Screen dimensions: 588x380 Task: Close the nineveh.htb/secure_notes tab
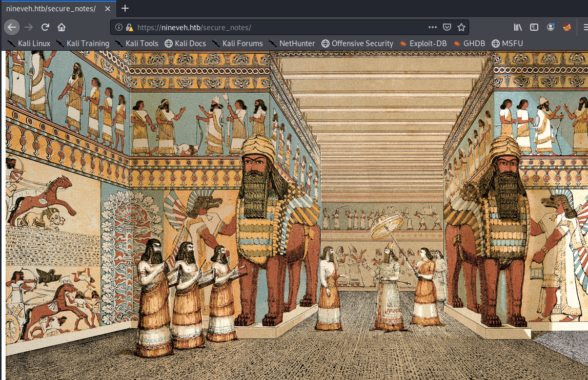click(x=108, y=8)
